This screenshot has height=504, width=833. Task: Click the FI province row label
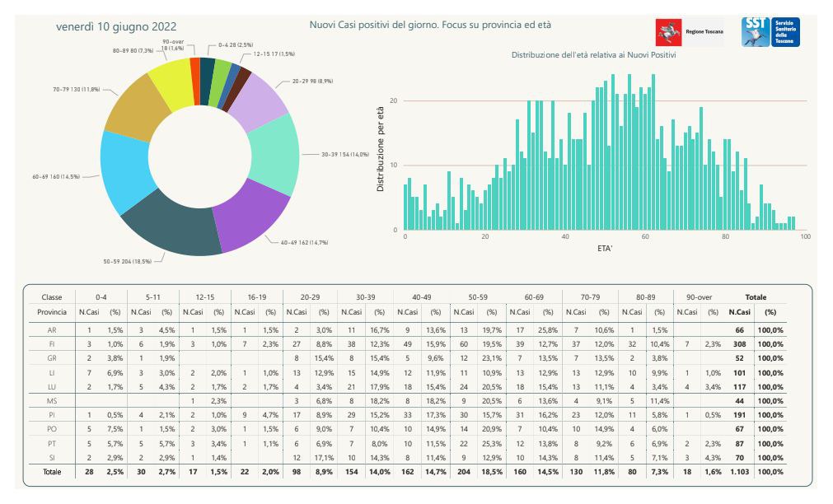coord(52,344)
